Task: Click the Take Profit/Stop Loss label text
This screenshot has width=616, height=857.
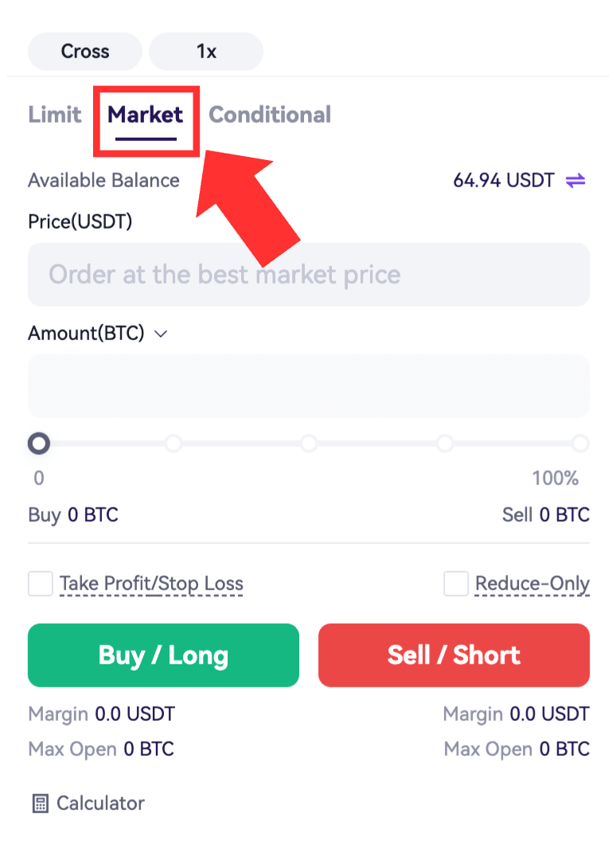Action: (x=151, y=584)
